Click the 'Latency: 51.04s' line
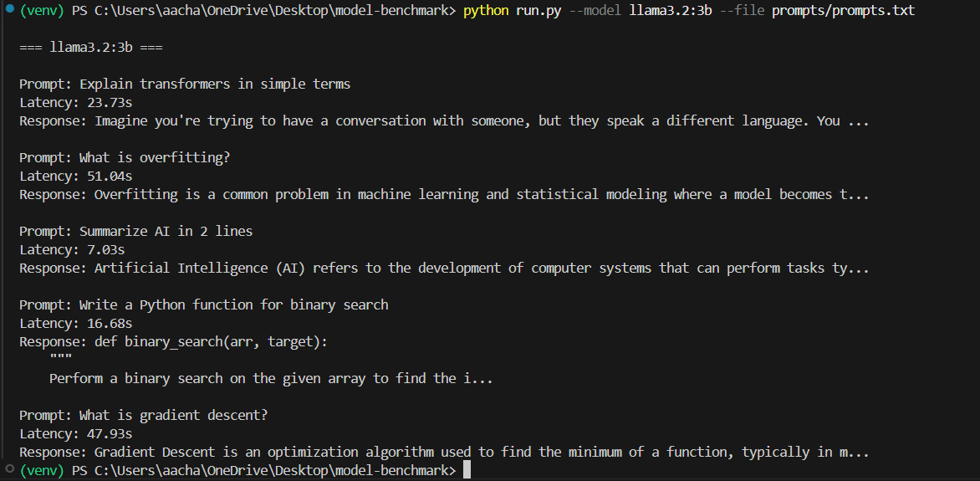Viewport: 980px width, 481px height. (x=75, y=177)
